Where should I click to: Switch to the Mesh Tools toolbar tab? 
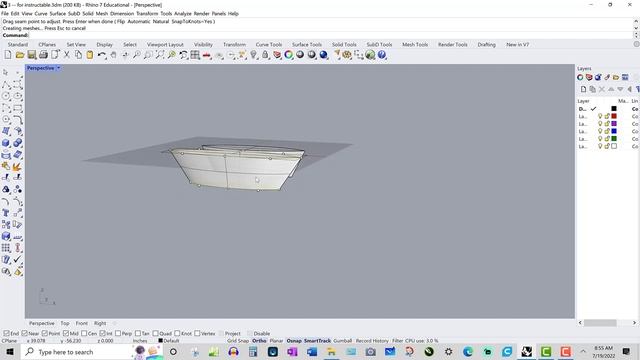coord(415,44)
